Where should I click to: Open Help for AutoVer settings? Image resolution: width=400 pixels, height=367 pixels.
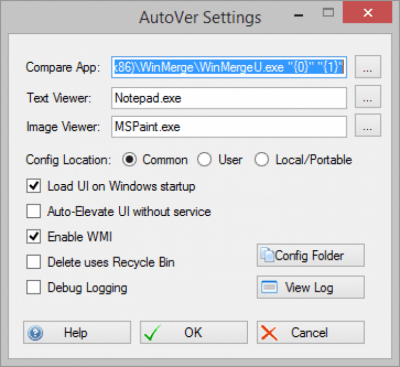[77, 333]
